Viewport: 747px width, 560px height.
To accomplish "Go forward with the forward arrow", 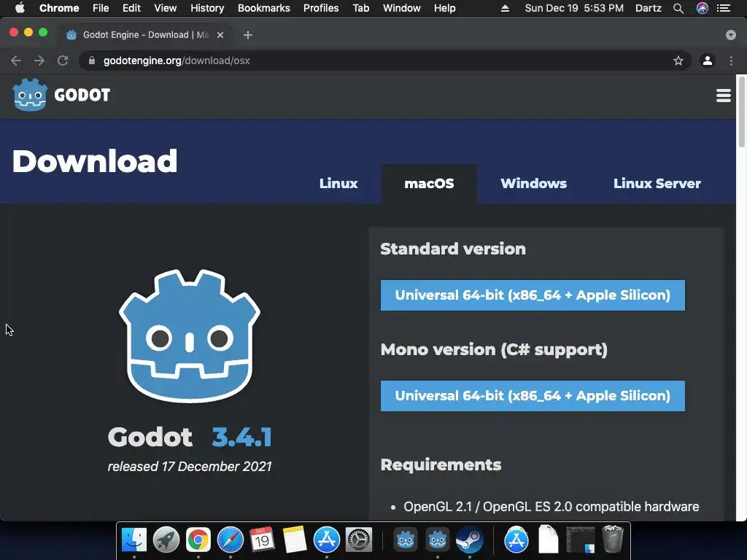I will [x=39, y=61].
